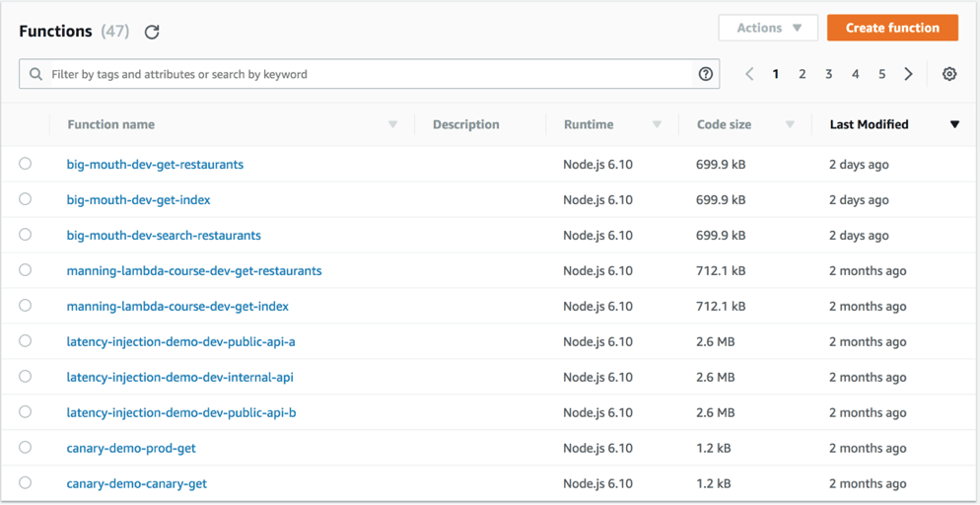
Task: Go to the next page arrow
Action: click(908, 74)
